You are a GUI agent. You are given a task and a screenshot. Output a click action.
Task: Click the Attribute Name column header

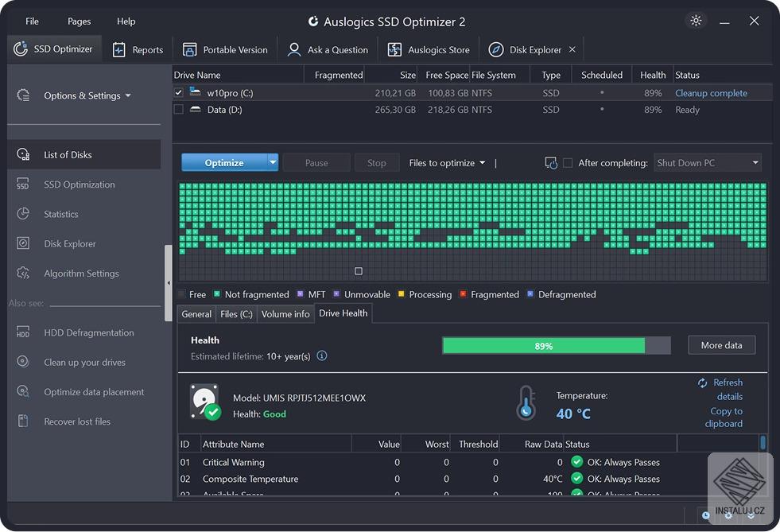point(276,444)
